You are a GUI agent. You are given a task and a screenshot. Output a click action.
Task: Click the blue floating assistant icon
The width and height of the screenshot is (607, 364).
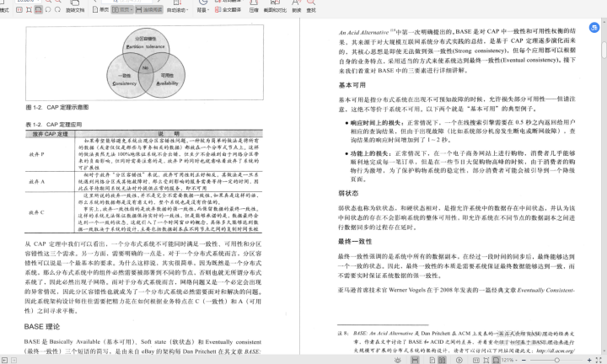(x=594, y=28)
